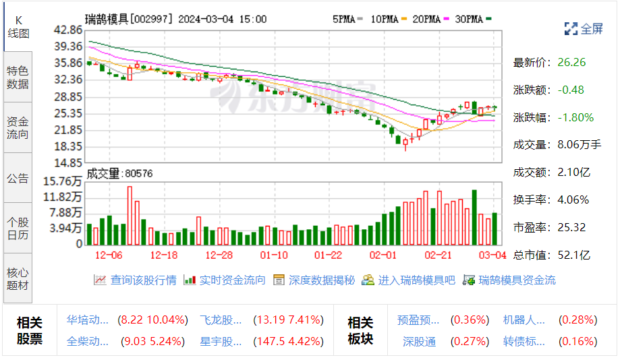Open the 资金流向 tab
The width and height of the screenshot is (622, 364).
(x=18, y=127)
